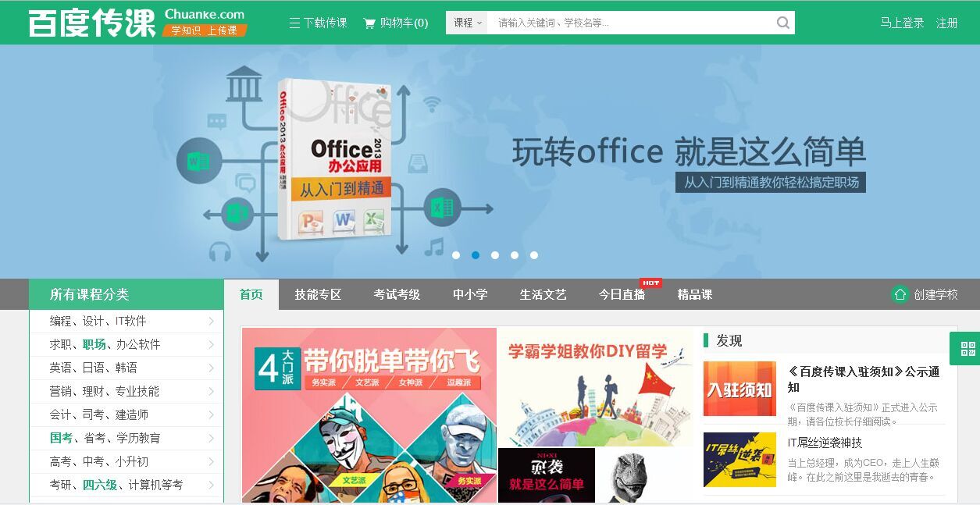Click the 入驻须知 article thumbnail

tap(739, 389)
